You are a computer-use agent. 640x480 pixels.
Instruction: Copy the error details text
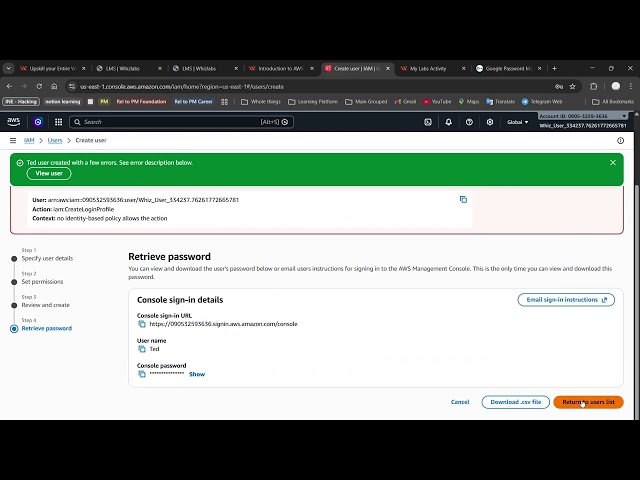463,199
